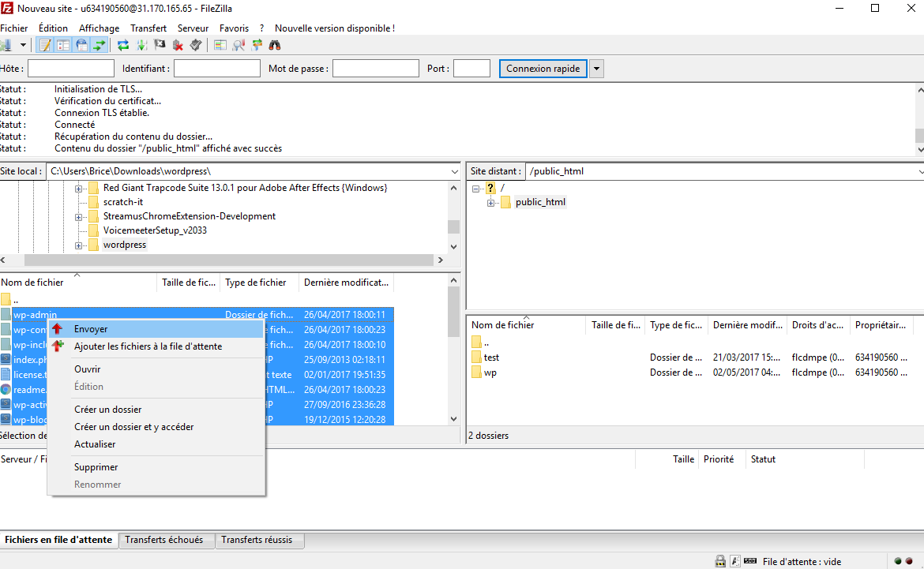Click the lock encryption status icon

[720, 561]
